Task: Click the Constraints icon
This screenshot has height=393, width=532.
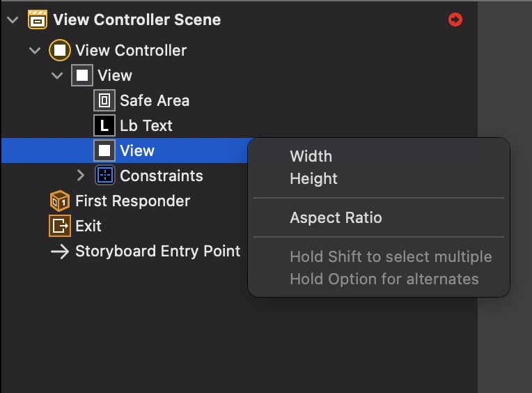Action: click(104, 176)
